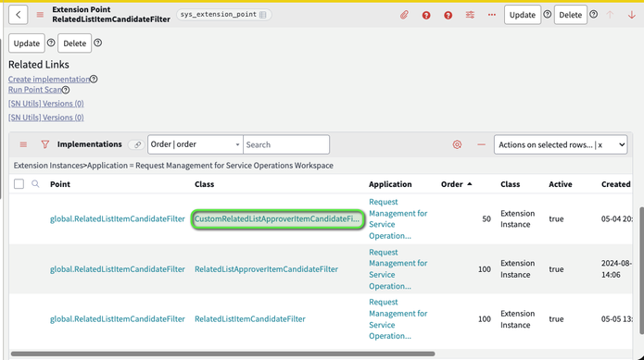644x360 pixels.
Task: Toggle the Implementations list filter funnel
Action: point(45,144)
